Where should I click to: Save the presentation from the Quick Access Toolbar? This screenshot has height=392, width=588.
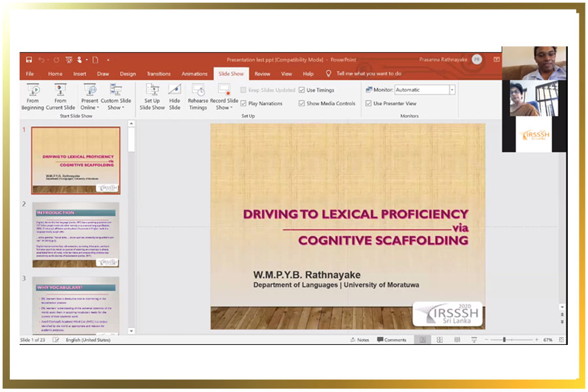point(29,59)
